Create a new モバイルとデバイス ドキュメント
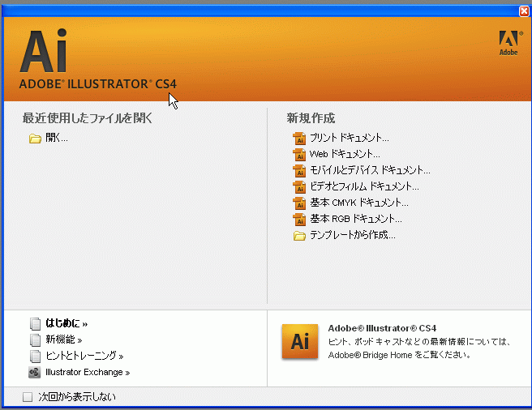The image size is (532, 410). coord(370,170)
